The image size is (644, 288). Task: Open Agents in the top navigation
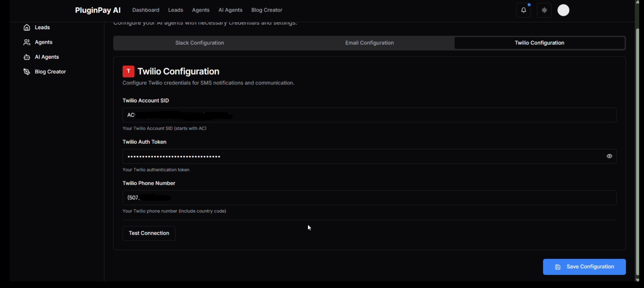pos(201,10)
